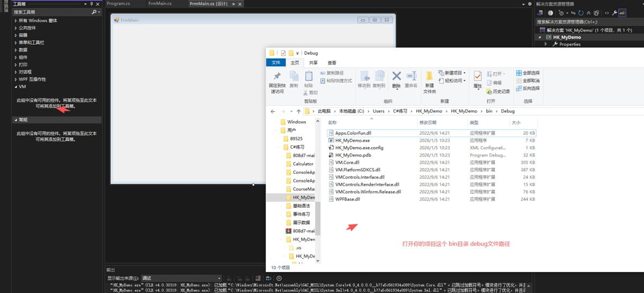
Task: Sort by 修改日期 column header
Action: (x=441, y=122)
